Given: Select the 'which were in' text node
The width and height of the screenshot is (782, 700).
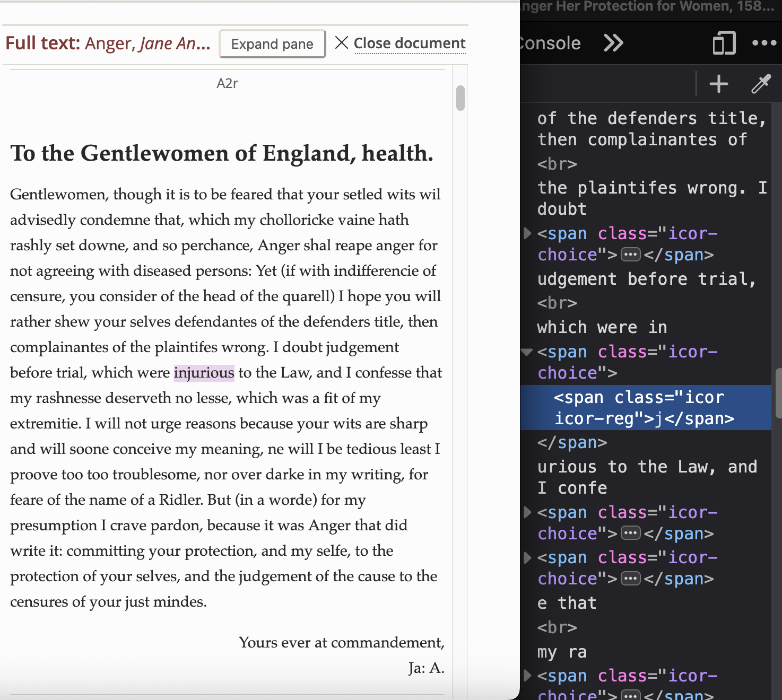Looking at the screenshot, I should click(602, 327).
